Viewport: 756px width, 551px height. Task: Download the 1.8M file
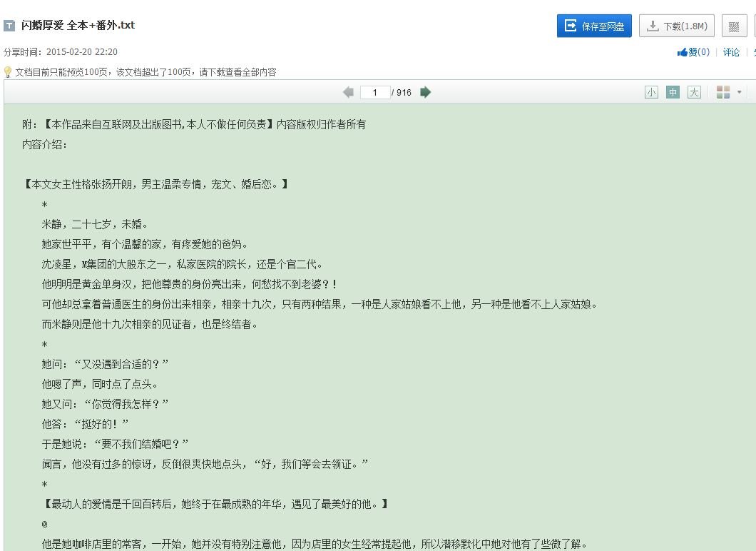point(676,26)
